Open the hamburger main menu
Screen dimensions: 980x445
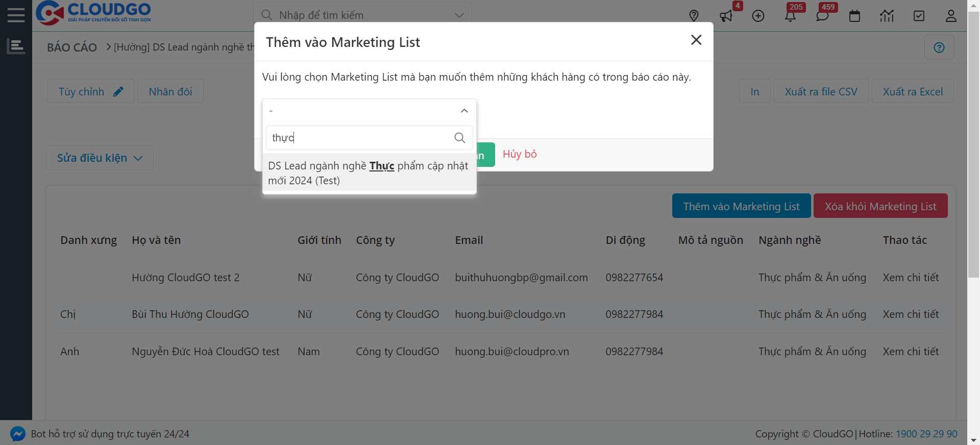(x=16, y=15)
